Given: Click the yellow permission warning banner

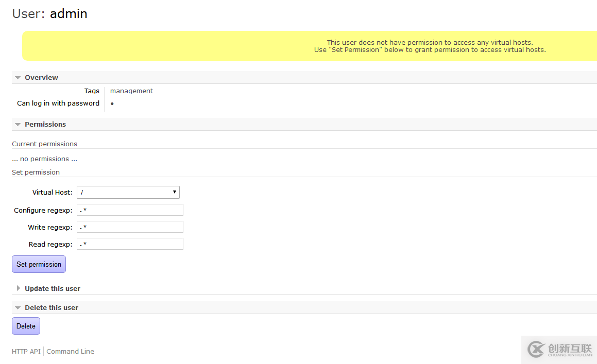Looking at the screenshot, I should pos(309,46).
